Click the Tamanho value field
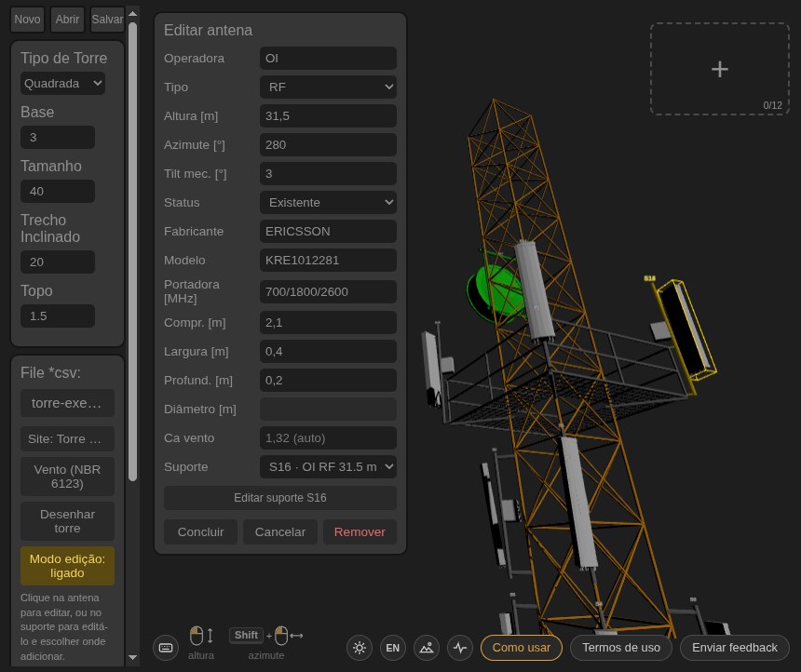The width and height of the screenshot is (801, 672). 58,192
